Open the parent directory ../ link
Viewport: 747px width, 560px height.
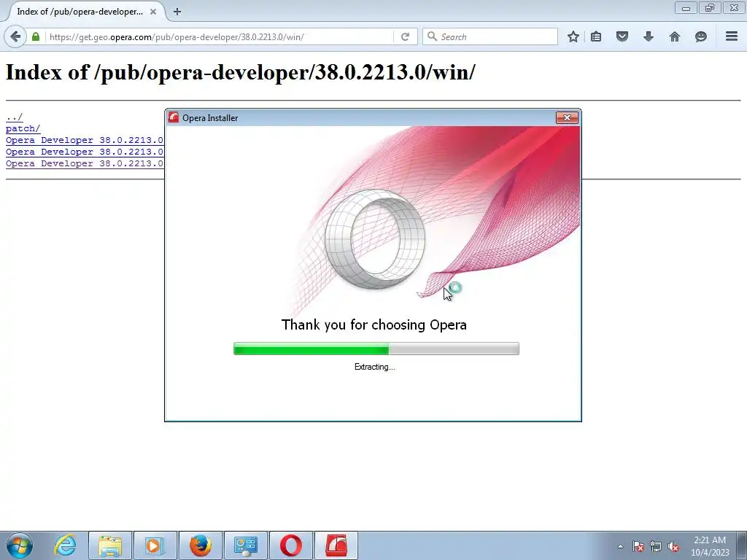click(15, 117)
